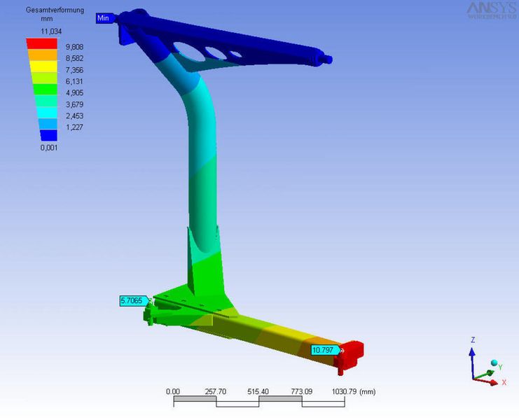Click the 10.797 probe label
Viewport: 519px width, 420px height.
(x=326, y=350)
